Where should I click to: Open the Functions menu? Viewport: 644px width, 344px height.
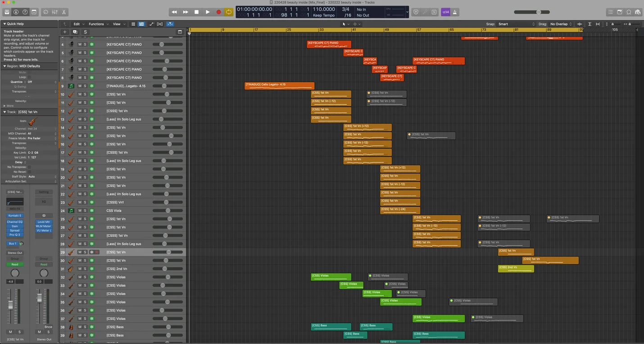(98, 24)
